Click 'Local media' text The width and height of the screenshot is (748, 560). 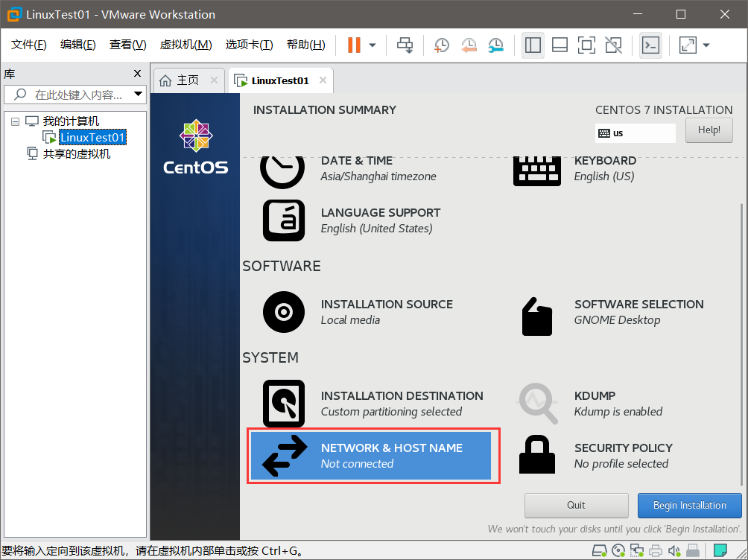pyautogui.click(x=350, y=320)
